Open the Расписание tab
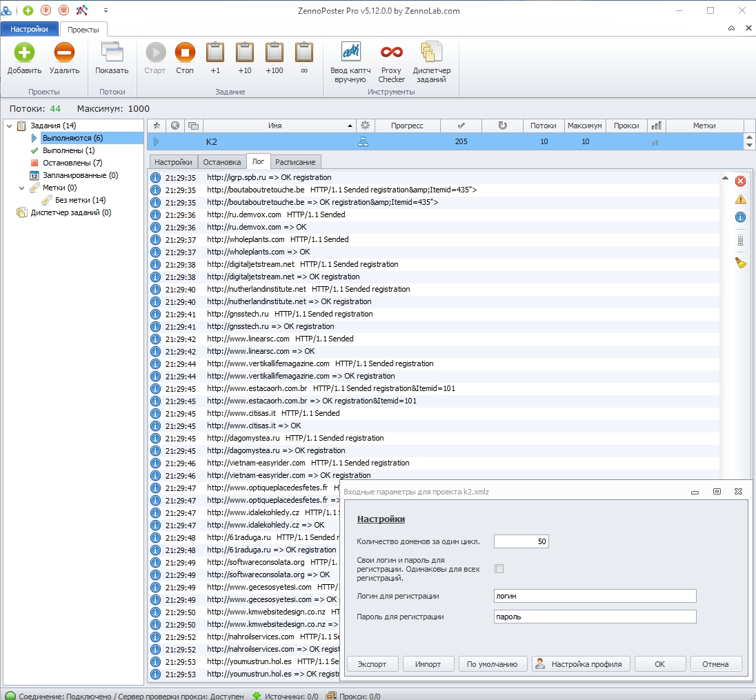This screenshot has height=700, width=756. coord(295,163)
